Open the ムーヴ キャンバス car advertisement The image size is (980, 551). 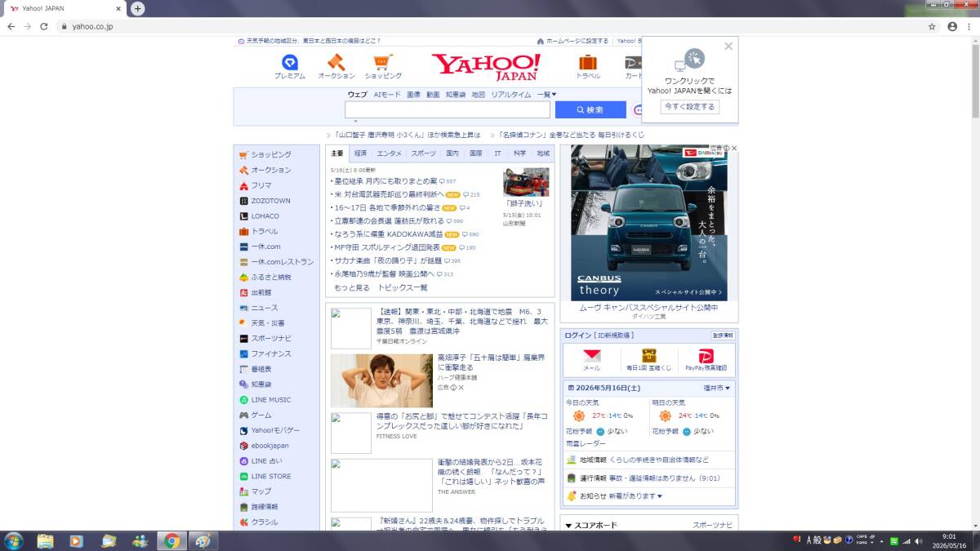pos(649,224)
